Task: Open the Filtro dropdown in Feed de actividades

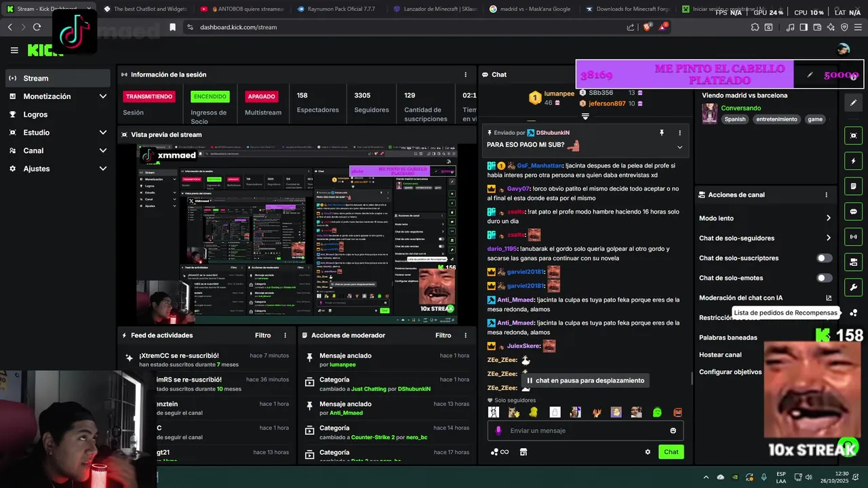Action: tap(263, 335)
